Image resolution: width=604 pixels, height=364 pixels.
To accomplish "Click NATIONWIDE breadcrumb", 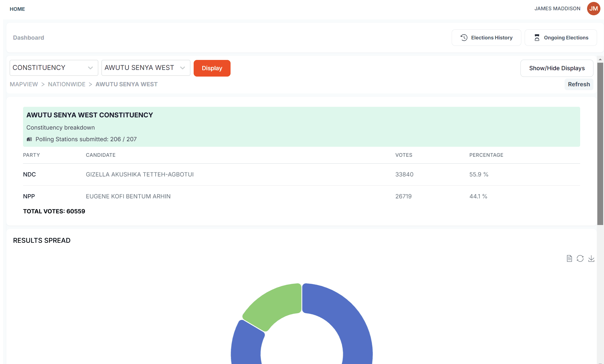I will tap(67, 84).
